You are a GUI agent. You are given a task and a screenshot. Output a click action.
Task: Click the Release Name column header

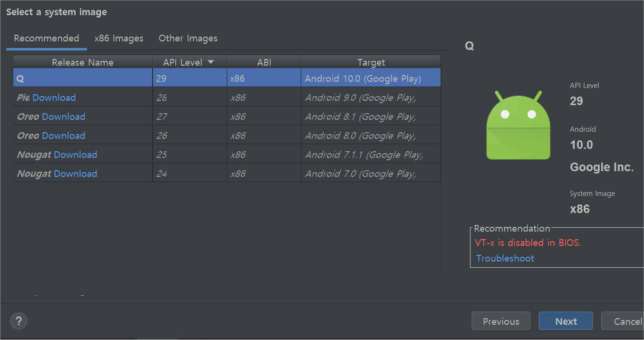tap(83, 62)
